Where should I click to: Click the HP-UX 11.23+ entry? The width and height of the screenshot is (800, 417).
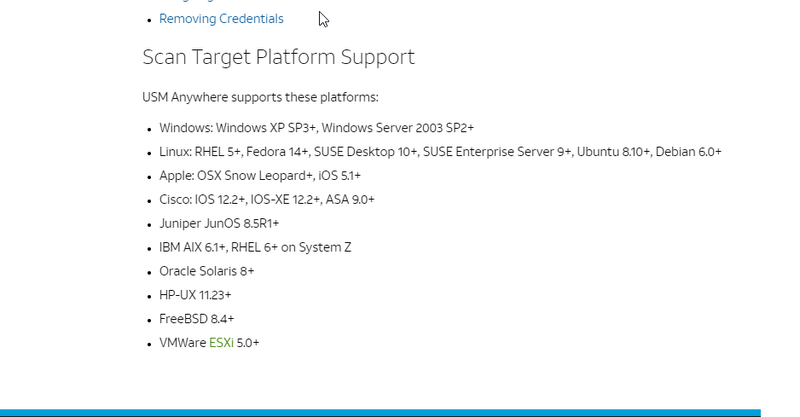click(x=195, y=296)
